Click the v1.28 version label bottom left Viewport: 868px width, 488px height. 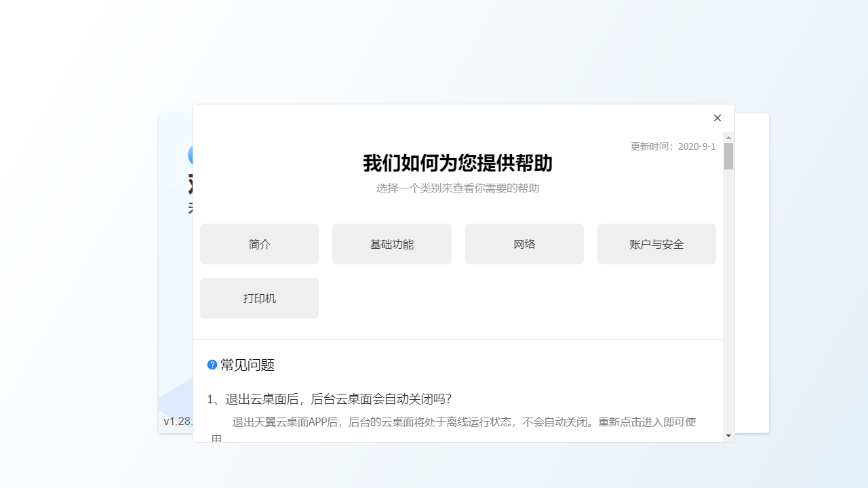tap(176, 421)
